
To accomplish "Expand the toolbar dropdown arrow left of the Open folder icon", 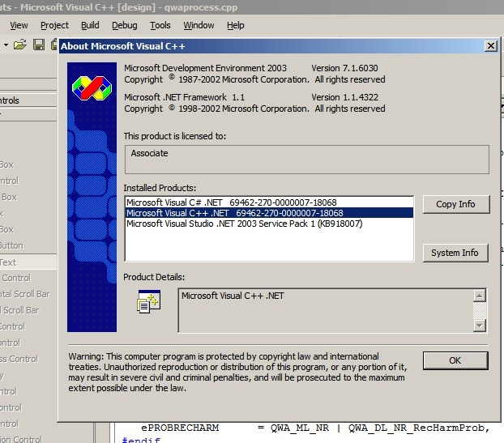I will coord(6,45).
